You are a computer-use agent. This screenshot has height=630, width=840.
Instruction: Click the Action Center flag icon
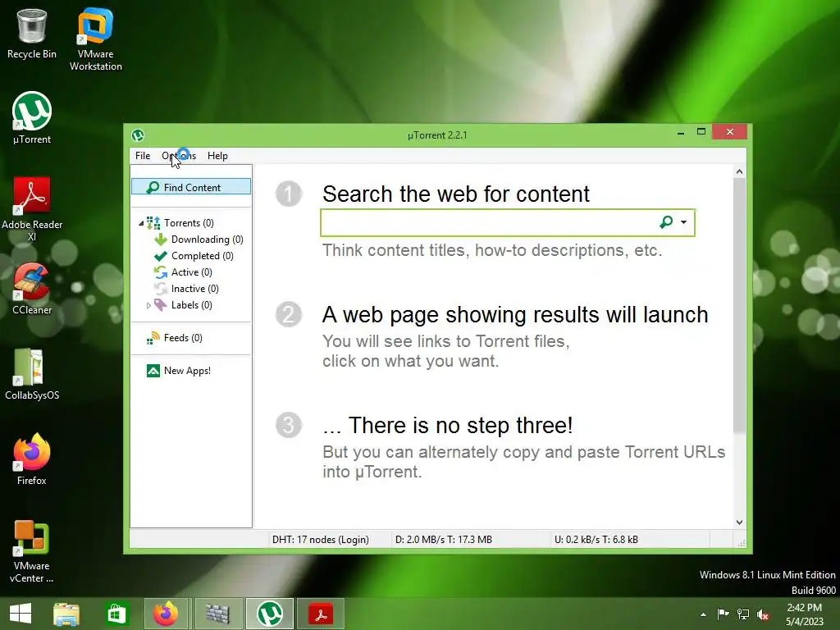click(723, 614)
